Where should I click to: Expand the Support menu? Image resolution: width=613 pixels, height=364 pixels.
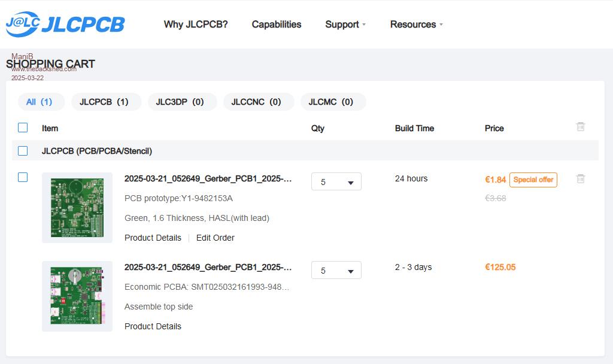tap(345, 25)
